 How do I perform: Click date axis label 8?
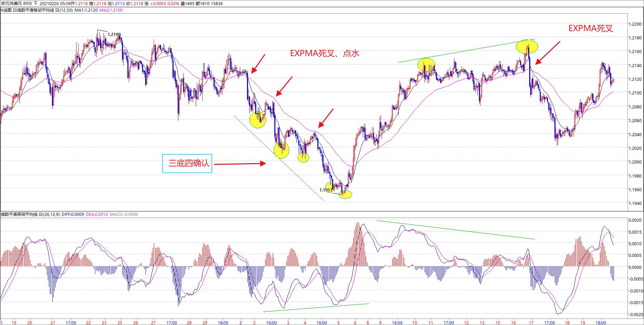pos(368,322)
